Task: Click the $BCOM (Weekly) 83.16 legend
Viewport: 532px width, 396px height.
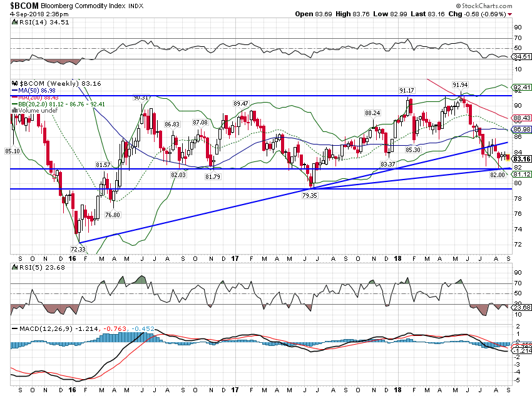Action: click(60, 83)
